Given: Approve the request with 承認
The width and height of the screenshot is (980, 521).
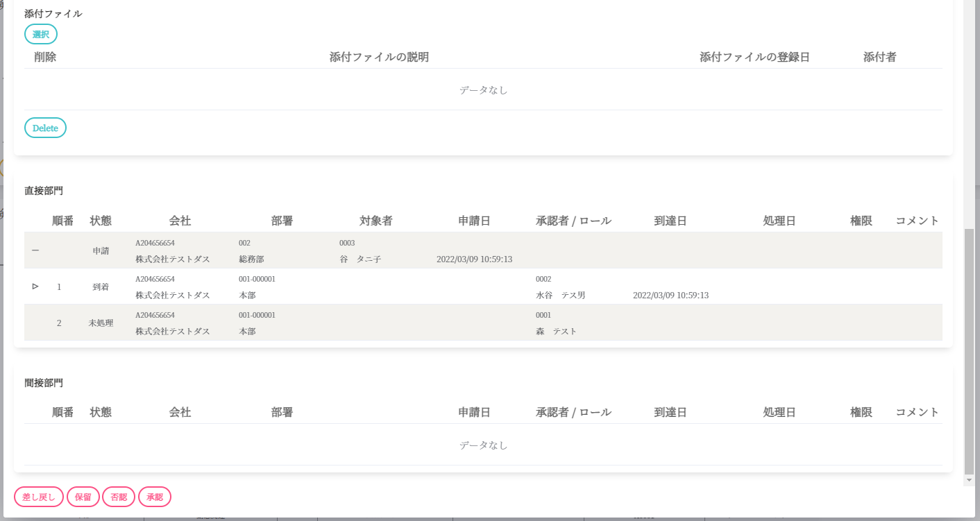Looking at the screenshot, I should tap(155, 497).
